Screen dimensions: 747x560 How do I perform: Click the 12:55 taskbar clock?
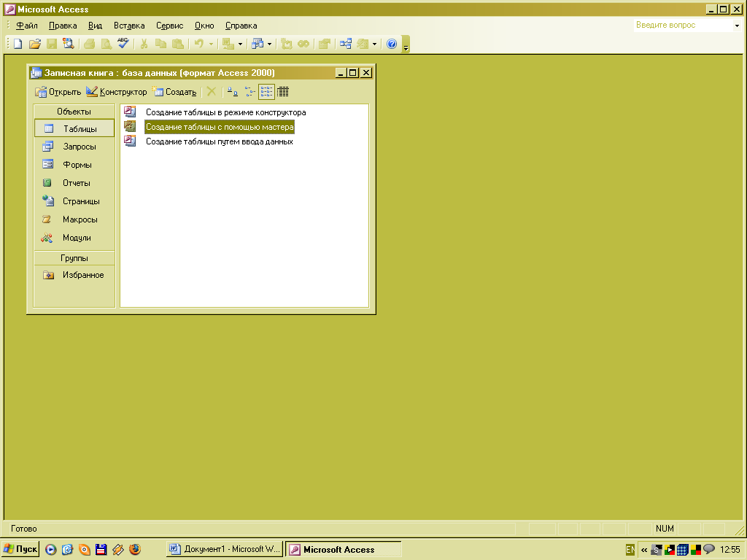(x=729, y=550)
